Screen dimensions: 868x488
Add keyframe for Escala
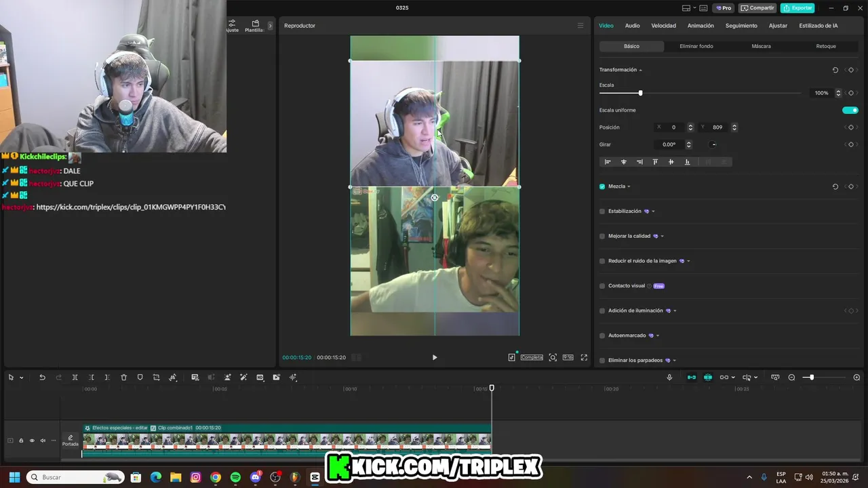point(851,93)
